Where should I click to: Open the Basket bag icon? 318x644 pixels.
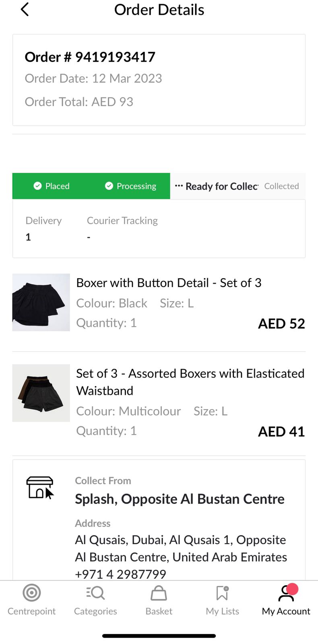point(159,593)
